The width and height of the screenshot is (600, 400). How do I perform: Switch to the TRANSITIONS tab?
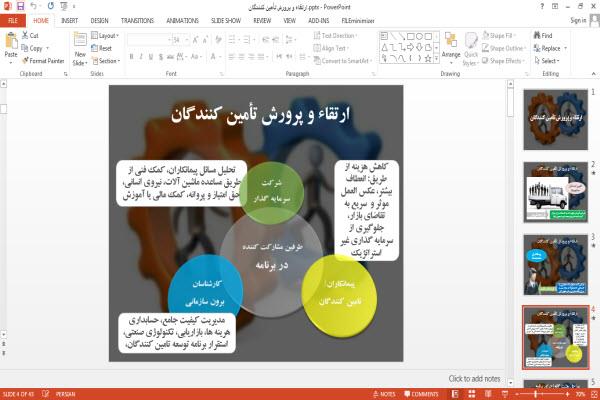coord(137,21)
